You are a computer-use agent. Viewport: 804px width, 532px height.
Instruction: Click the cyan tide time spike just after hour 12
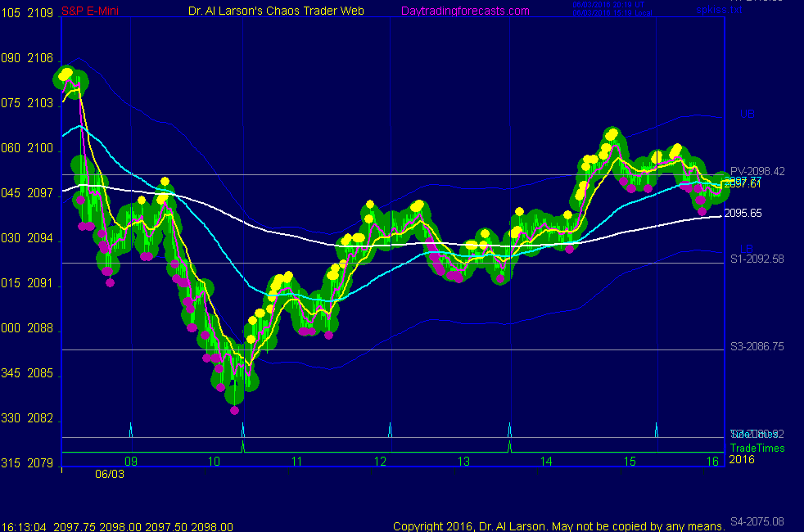(x=391, y=430)
